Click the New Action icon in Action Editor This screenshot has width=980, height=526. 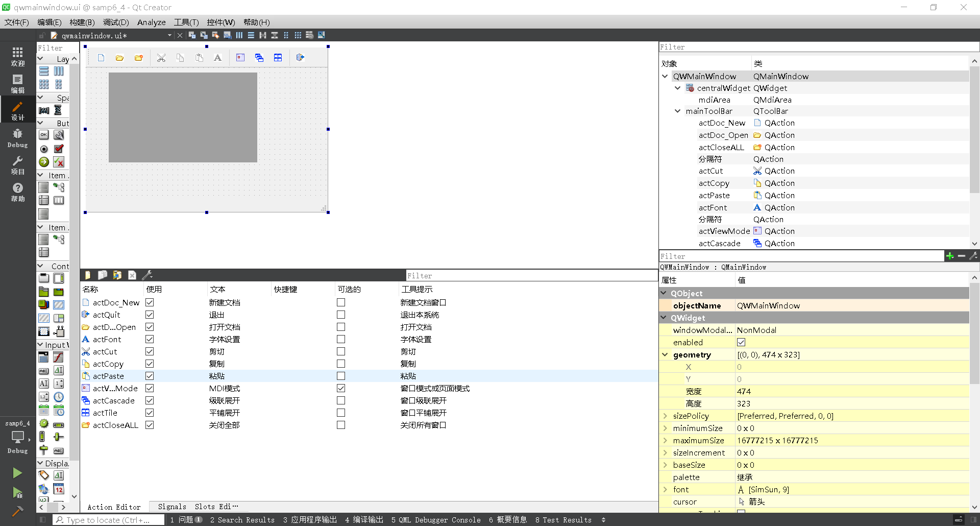pos(87,275)
